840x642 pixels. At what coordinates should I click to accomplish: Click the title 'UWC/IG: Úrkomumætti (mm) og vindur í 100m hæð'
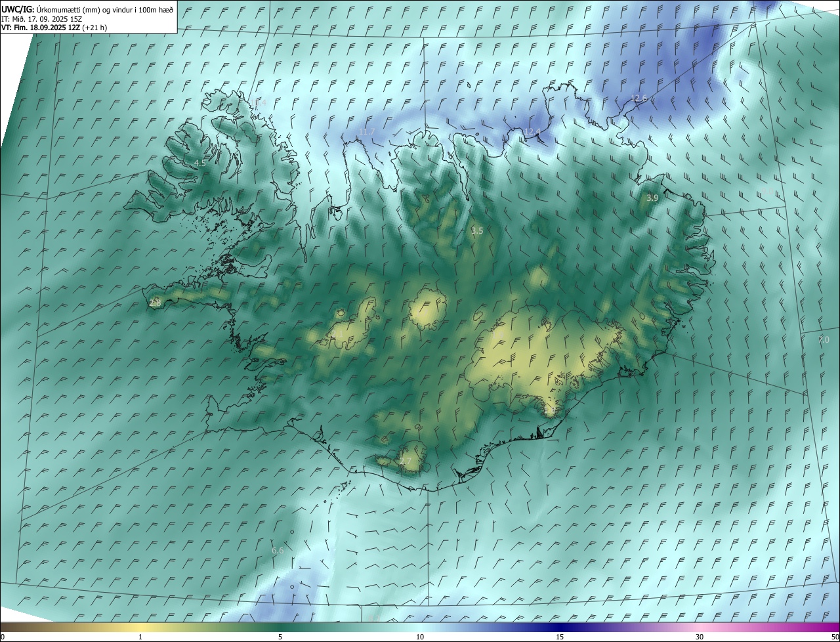[87, 9]
